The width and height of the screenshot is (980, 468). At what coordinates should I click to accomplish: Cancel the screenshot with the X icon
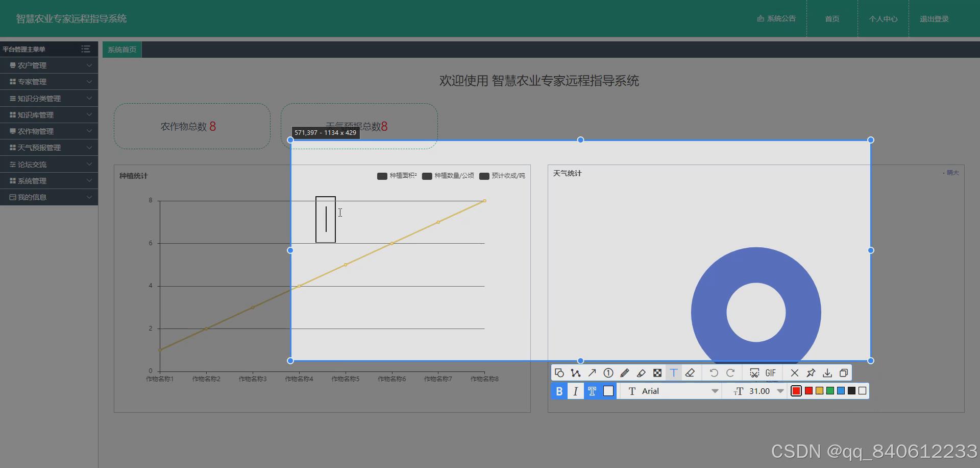(795, 373)
